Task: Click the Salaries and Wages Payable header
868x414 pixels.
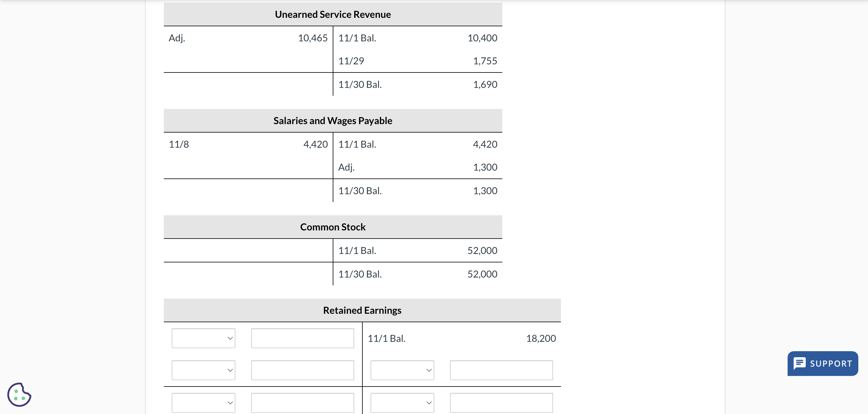Action: [x=332, y=120]
